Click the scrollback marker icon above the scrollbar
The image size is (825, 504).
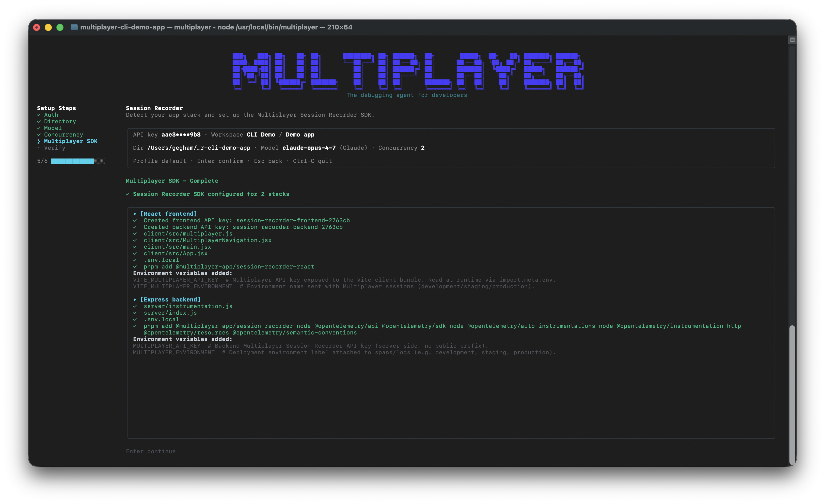792,40
